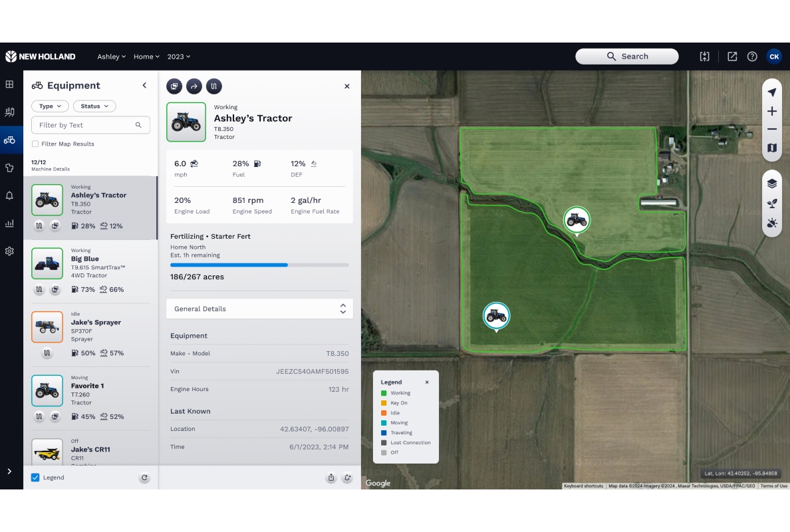Open the help question mark icon
Screen dimensions: 790x532
(752, 57)
